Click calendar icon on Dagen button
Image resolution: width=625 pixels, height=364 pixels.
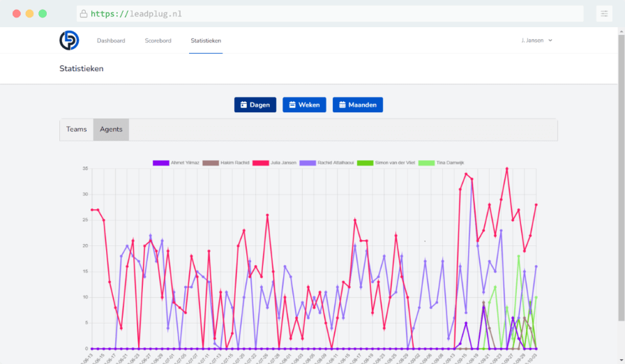coord(243,105)
